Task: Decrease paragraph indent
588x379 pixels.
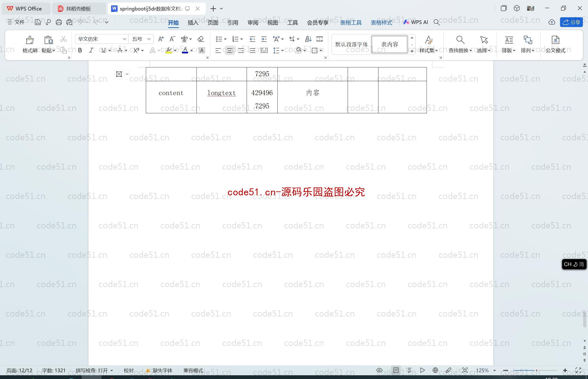Action: tap(252, 39)
